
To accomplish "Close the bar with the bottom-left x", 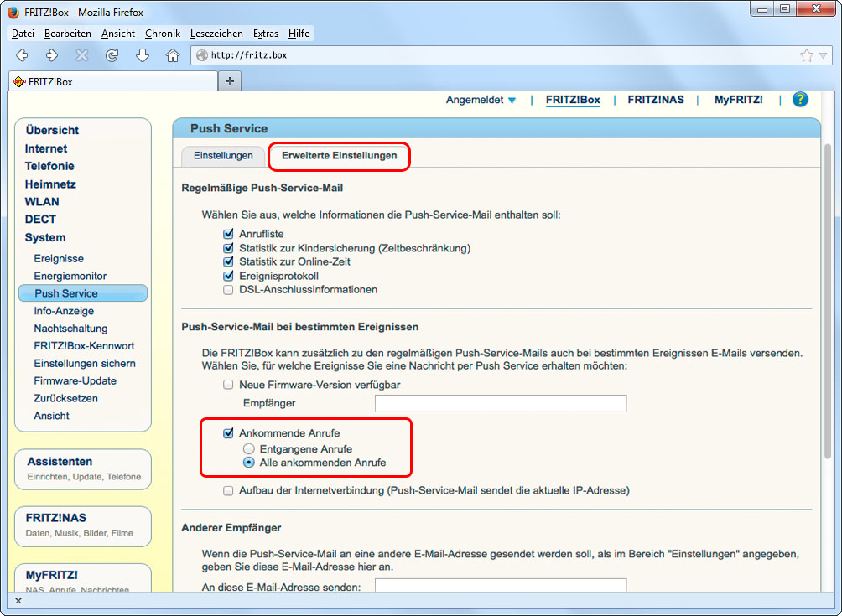I will point(18,600).
